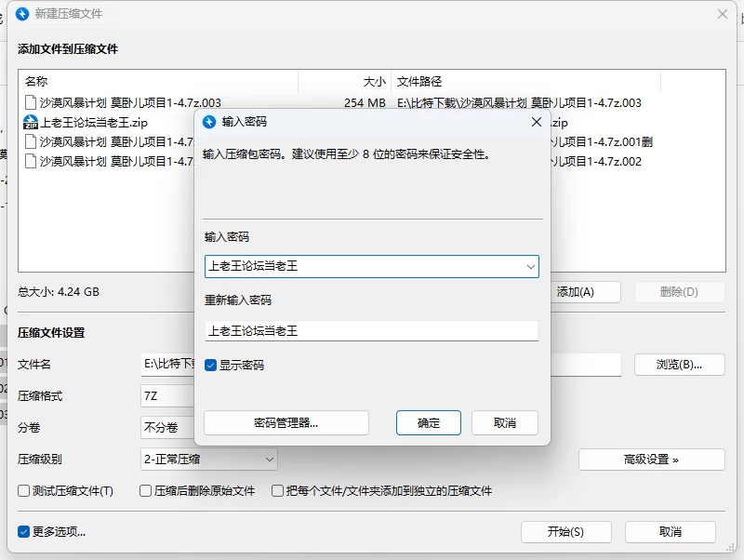The height and width of the screenshot is (560, 744).
Task: Untick the 显示密码 checkbox
Action: [211, 366]
